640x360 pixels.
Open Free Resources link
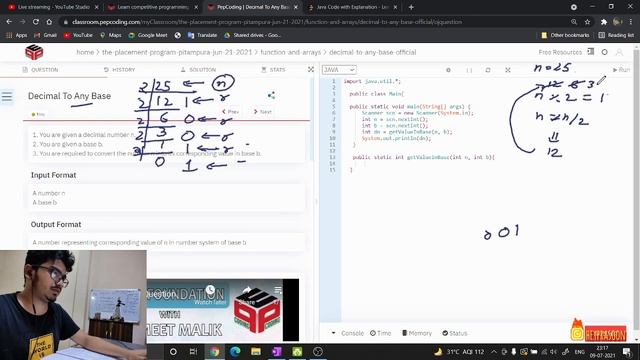[560, 52]
